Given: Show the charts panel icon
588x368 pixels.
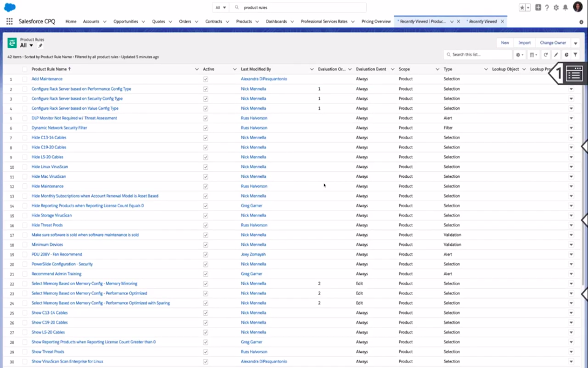Looking at the screenshot, I should point(566,55).
